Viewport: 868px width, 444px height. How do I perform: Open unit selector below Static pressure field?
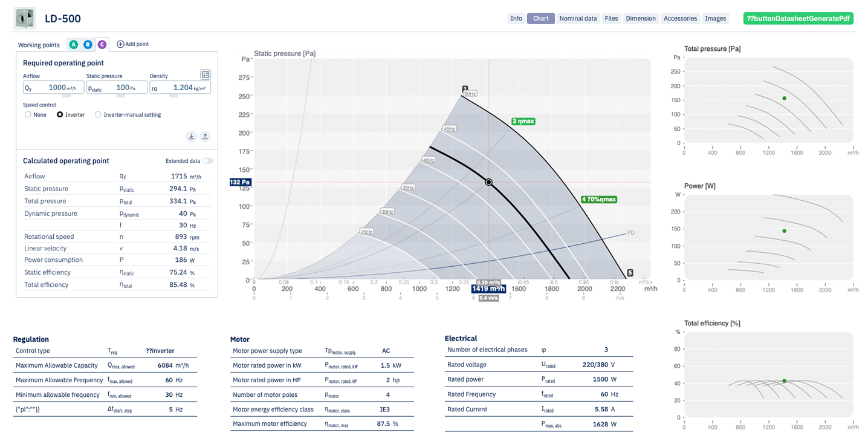pos(121,95)
